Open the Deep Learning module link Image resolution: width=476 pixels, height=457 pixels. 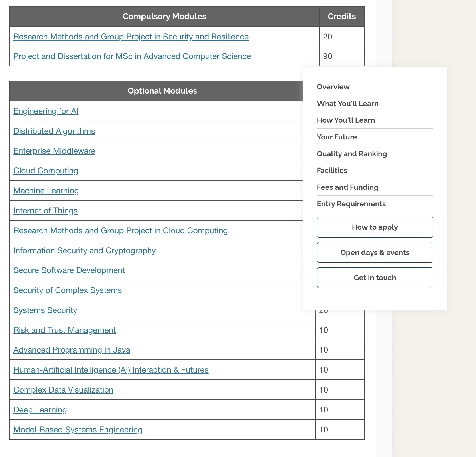(x=40, y=410)
